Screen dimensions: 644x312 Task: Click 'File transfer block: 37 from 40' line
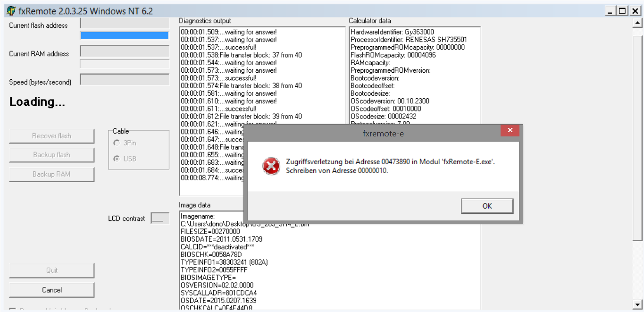click(x=241, y=55)
